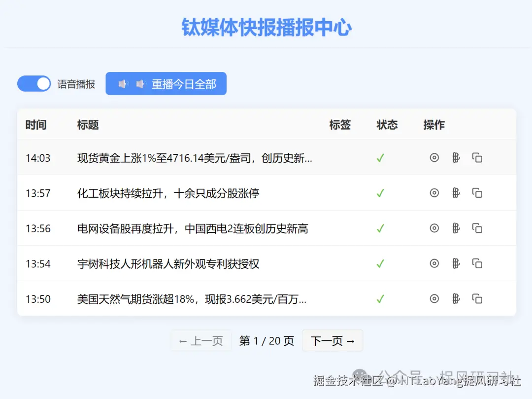View details of the 14:03 gold news
Viewport: 532px width, 399px height.
pos(434,158)
